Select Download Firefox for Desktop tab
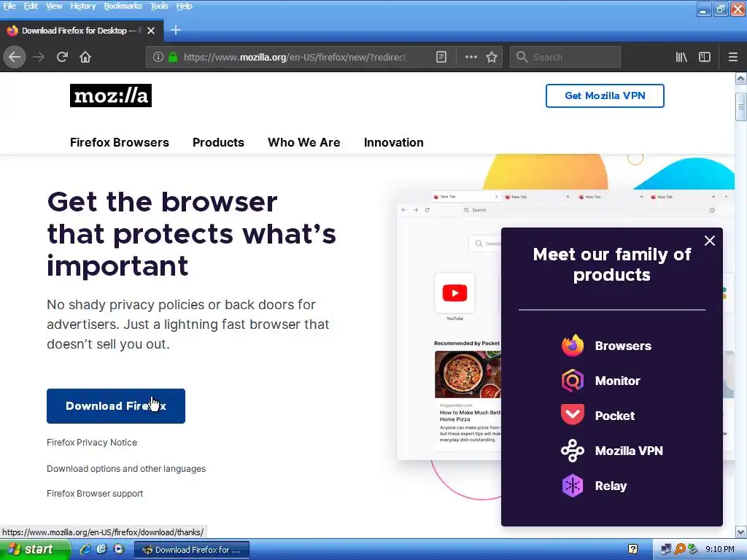 82,31
